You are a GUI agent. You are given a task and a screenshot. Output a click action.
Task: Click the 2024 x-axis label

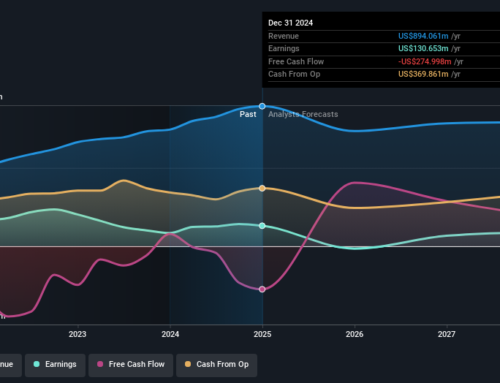point(170,334)
